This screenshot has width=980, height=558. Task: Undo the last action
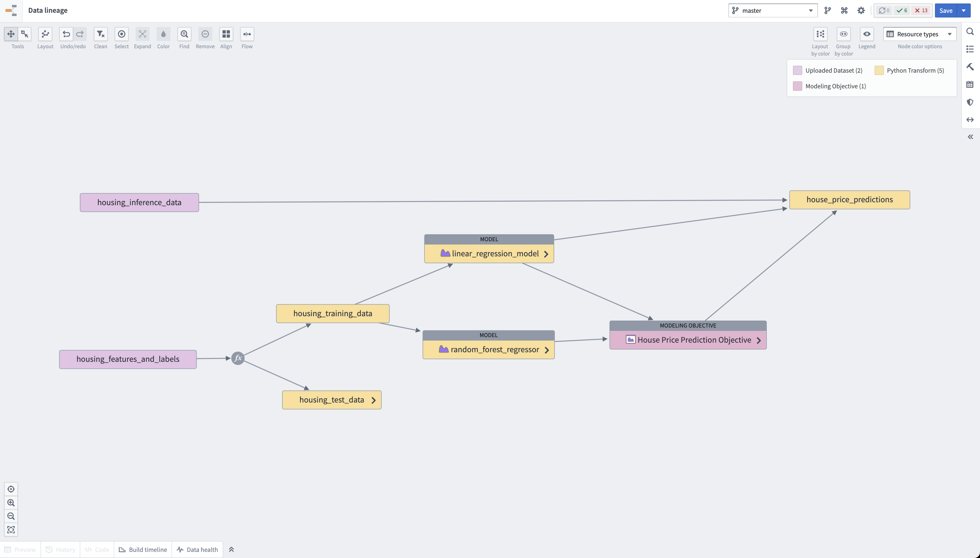tap(66, 34)
